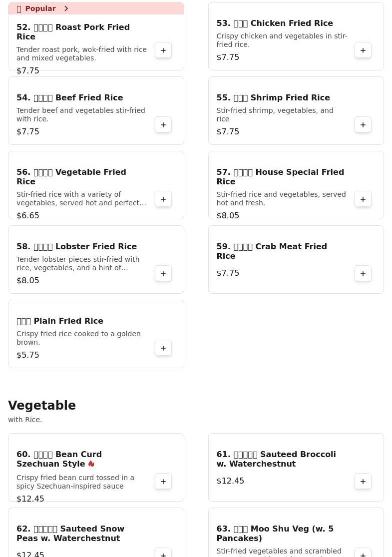View Plain Fried Rice description

coord(78,338)
